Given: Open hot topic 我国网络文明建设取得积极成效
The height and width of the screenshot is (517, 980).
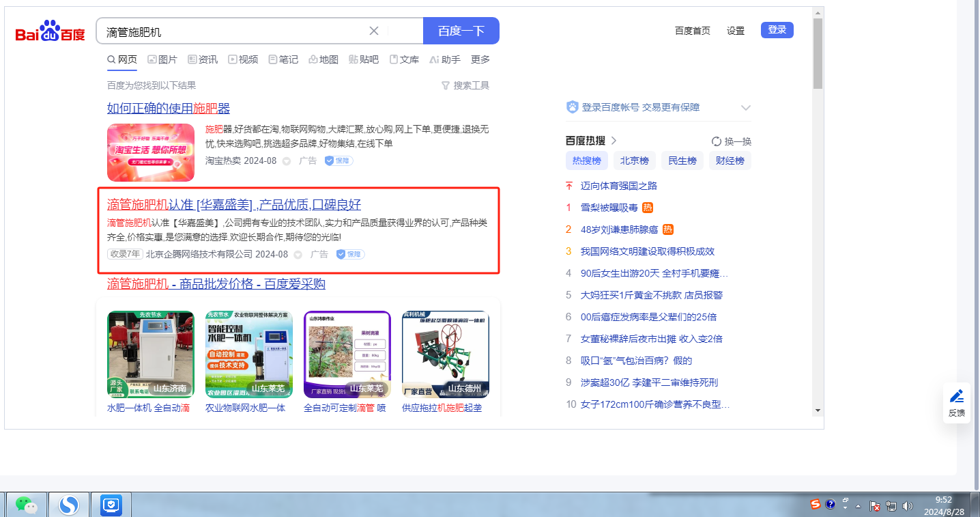Looking at the screenshot, I should [x=648, y=251].
